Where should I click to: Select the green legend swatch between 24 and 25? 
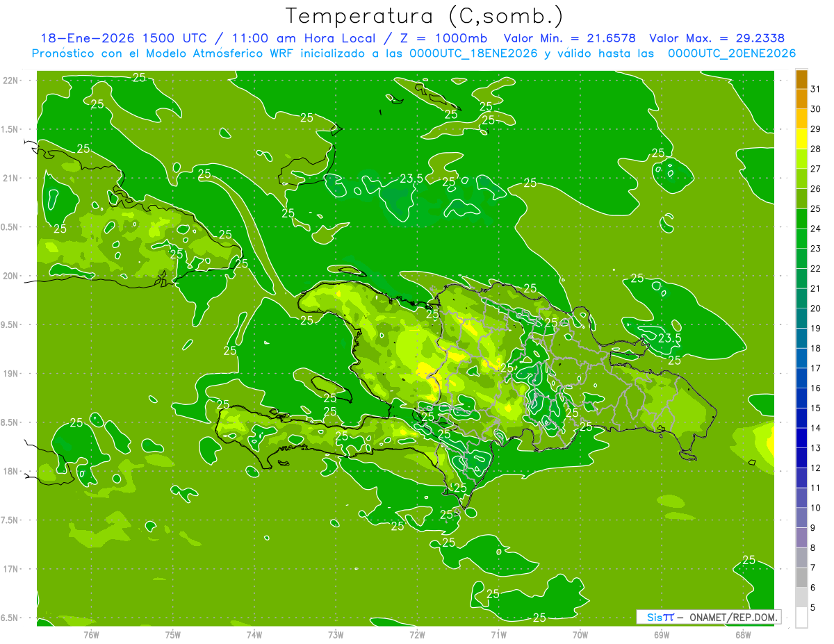point(801,218)
